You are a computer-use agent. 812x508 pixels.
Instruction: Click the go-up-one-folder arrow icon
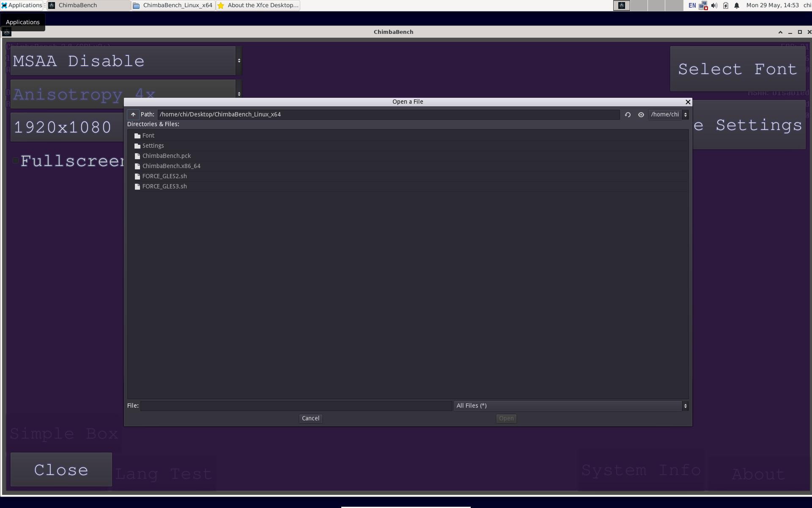[133, 115]
